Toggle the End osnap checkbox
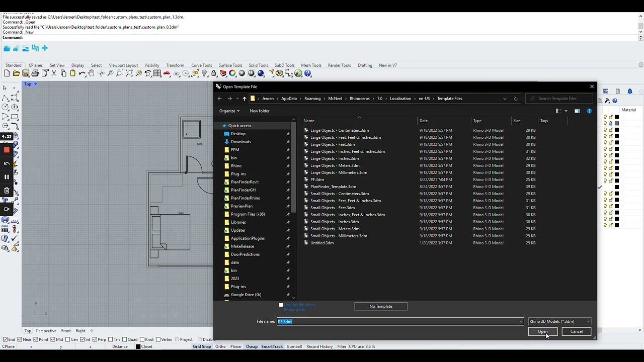 5,339
